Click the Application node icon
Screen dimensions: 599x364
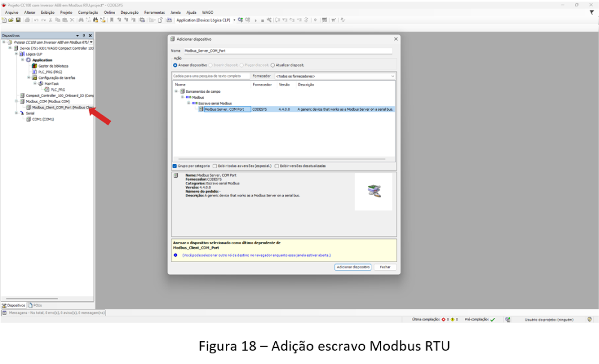point(28,60)
